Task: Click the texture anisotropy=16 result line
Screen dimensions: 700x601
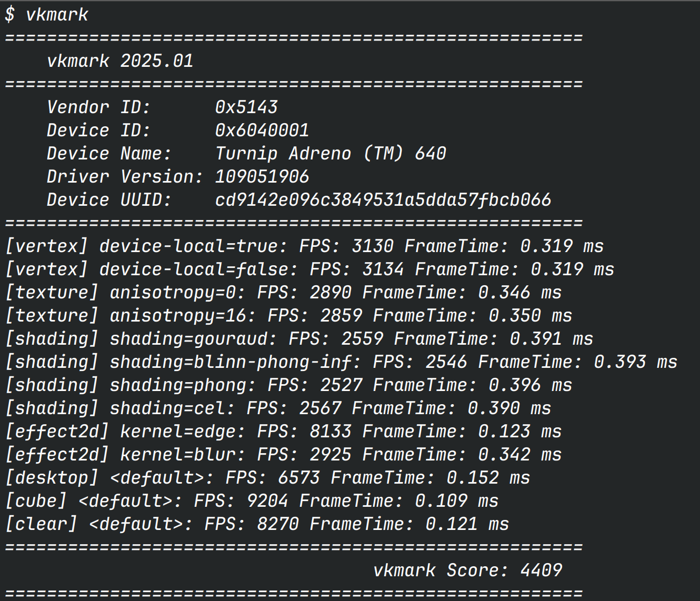Action: [288, 316]
